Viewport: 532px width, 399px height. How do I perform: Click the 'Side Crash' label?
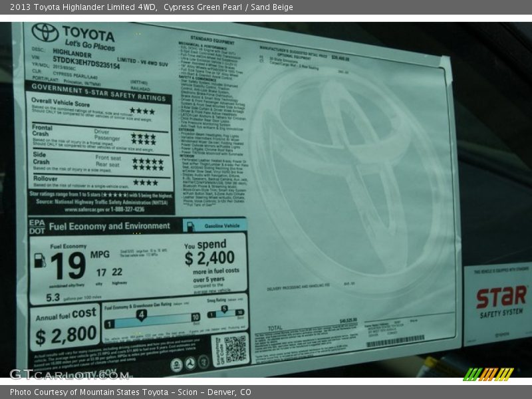tap(41, 158)
